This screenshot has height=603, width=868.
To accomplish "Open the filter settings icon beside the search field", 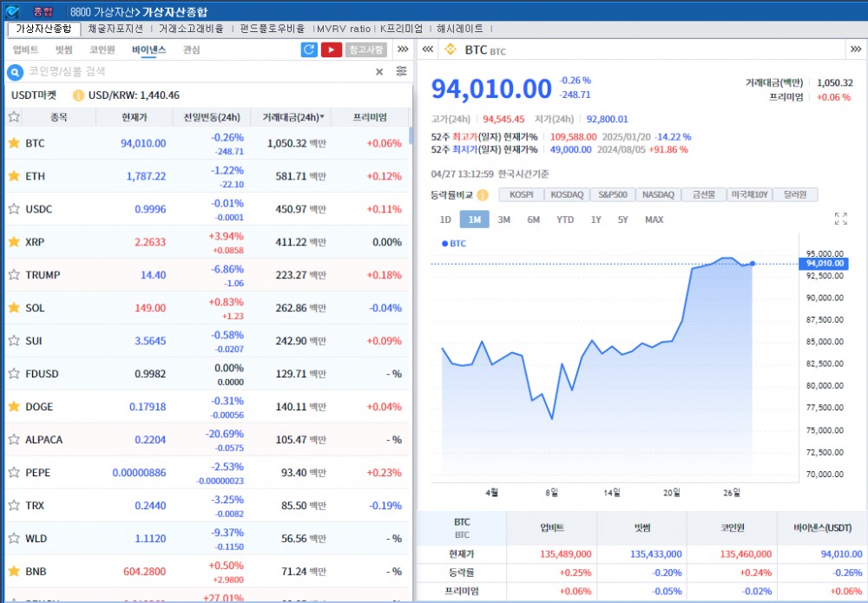I will (x=401, y=71).
